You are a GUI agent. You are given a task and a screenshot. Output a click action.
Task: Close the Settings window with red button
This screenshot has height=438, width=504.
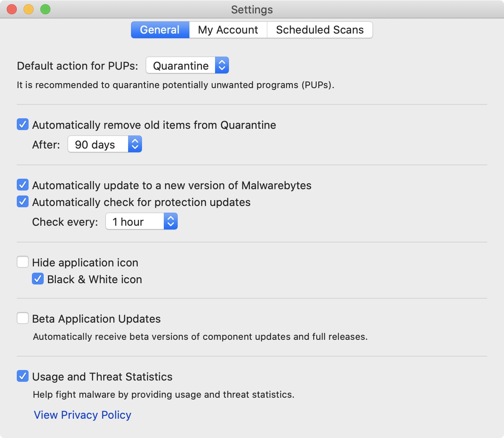12,9
